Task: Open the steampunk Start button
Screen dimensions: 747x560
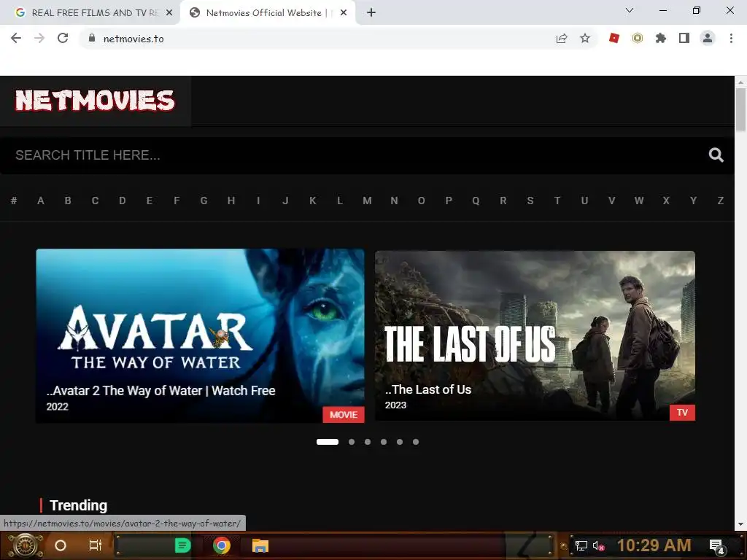Action: (26, 545)
